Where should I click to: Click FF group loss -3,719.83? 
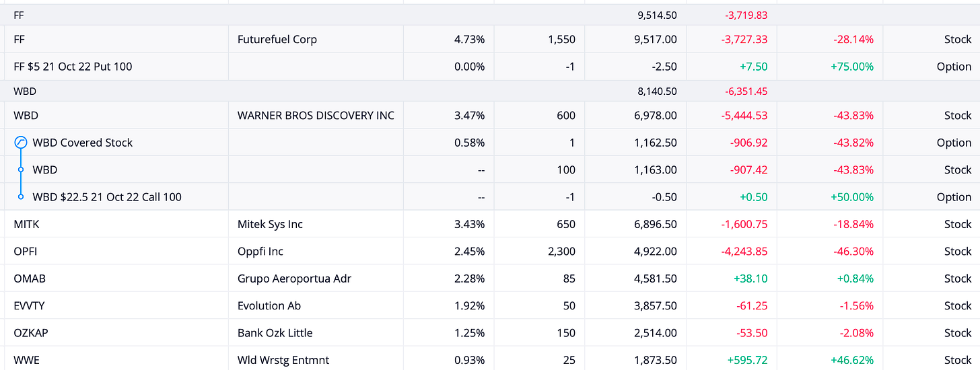[x=746, y=15]
